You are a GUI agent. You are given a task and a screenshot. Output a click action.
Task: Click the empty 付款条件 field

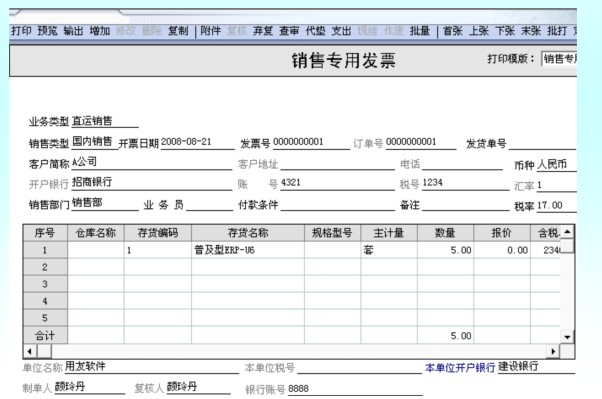(x=337, y=204)
